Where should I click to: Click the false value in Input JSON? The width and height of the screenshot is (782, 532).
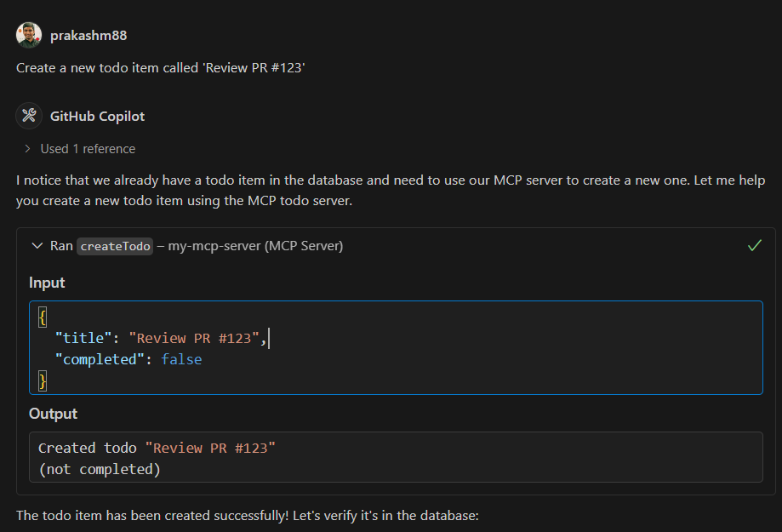click(x=181, y=359)
